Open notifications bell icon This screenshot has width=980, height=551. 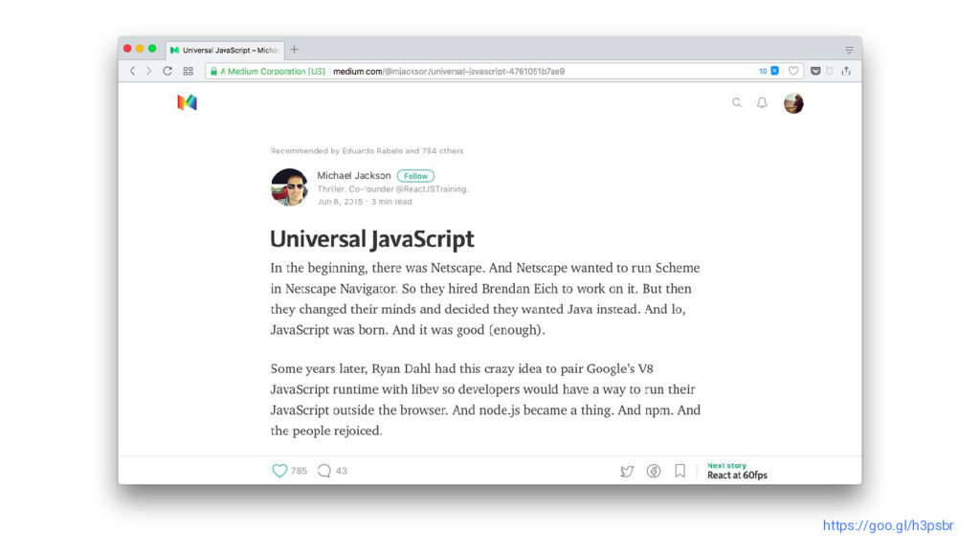762,102
